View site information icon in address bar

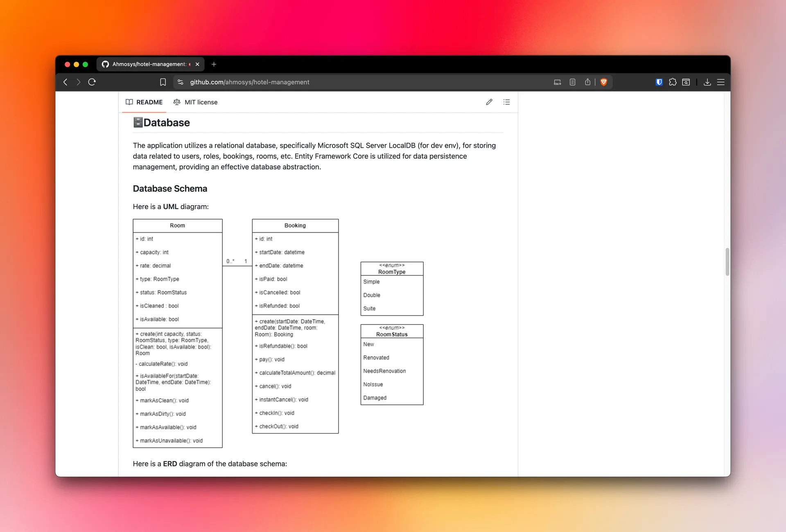[x=181, y=82]
